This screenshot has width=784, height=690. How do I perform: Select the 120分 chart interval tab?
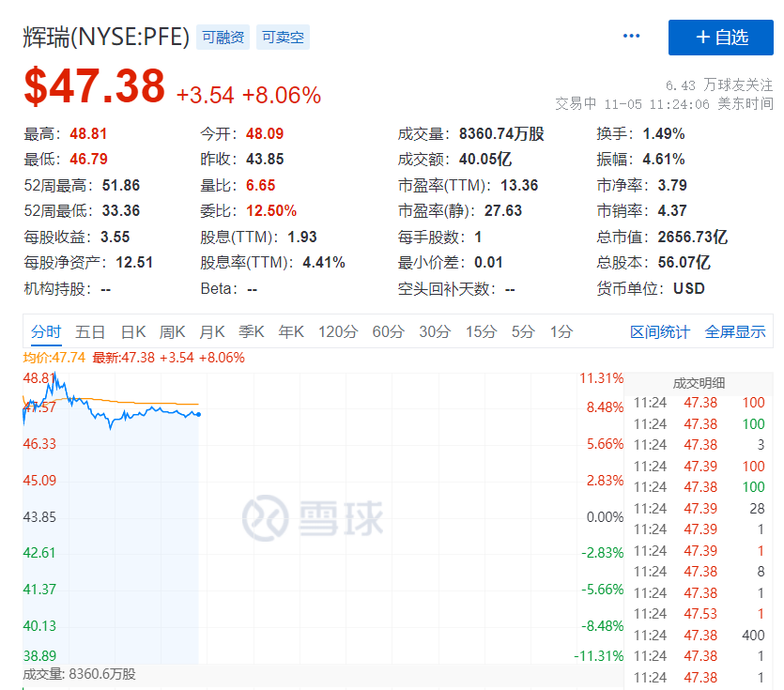click(338, 331)
